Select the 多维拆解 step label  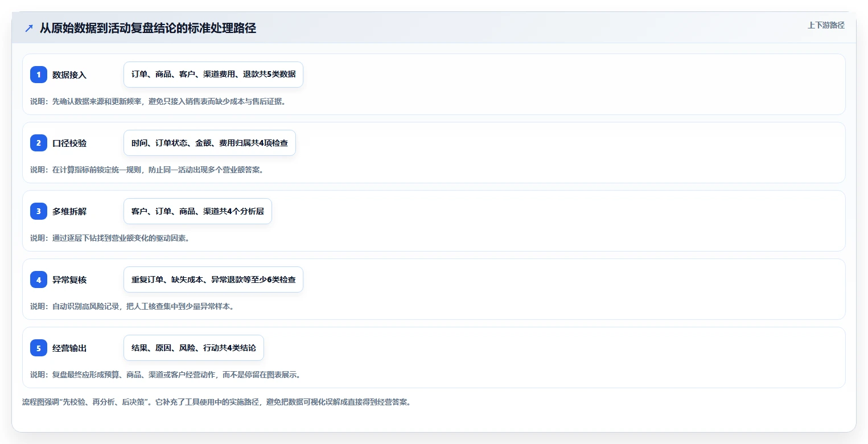69,211
